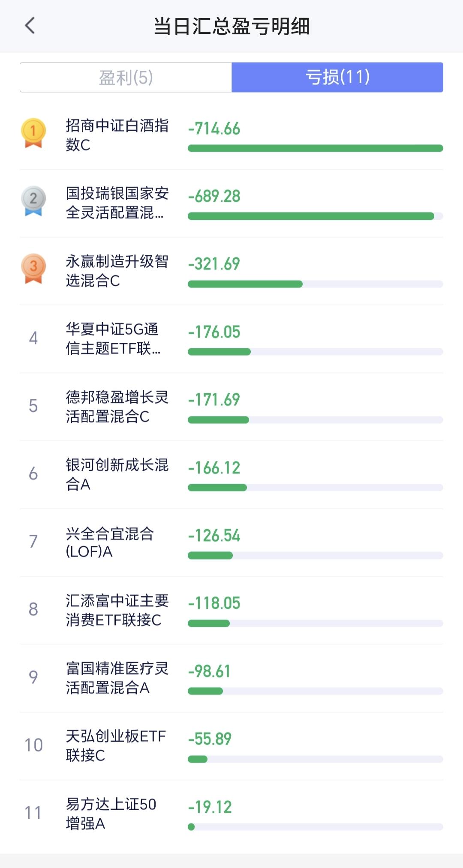
Task: Click the 当日汇总盈亏明细 page title
Action: (231, 26)
